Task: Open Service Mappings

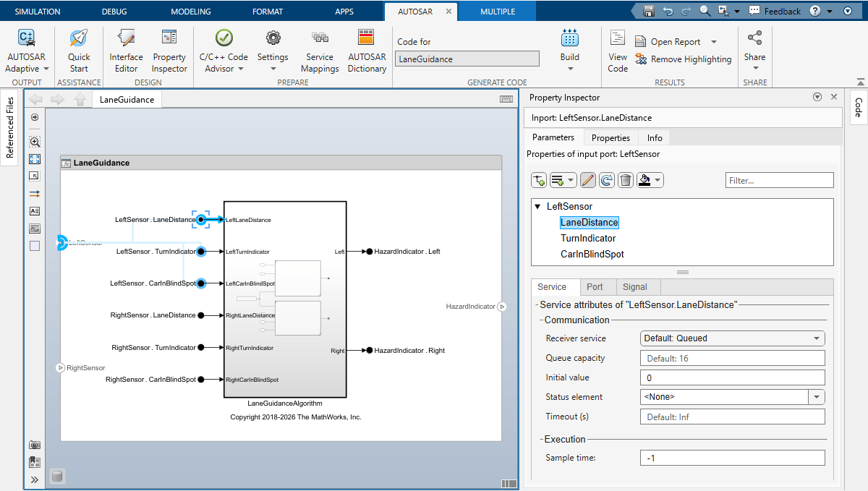Action: [x=320, y=51]
